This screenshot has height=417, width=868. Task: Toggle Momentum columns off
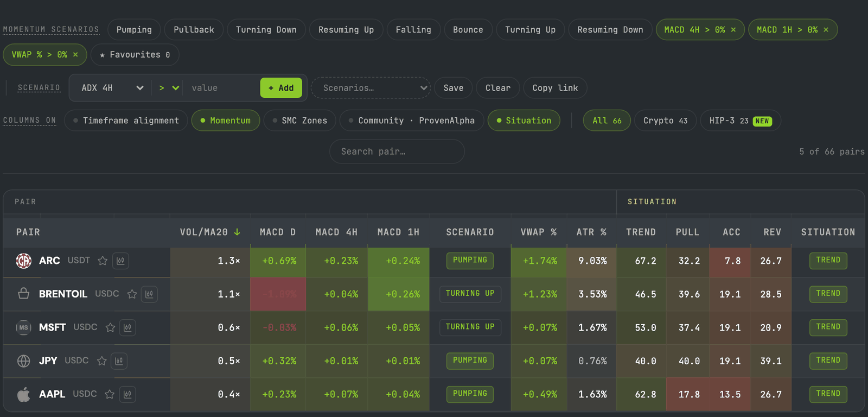click(226, 121)
